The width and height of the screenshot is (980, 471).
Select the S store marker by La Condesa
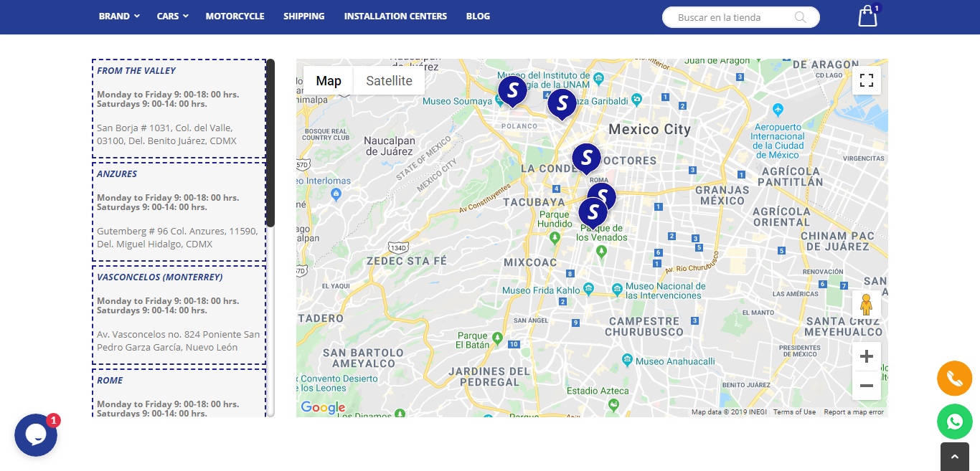(586, 158)
